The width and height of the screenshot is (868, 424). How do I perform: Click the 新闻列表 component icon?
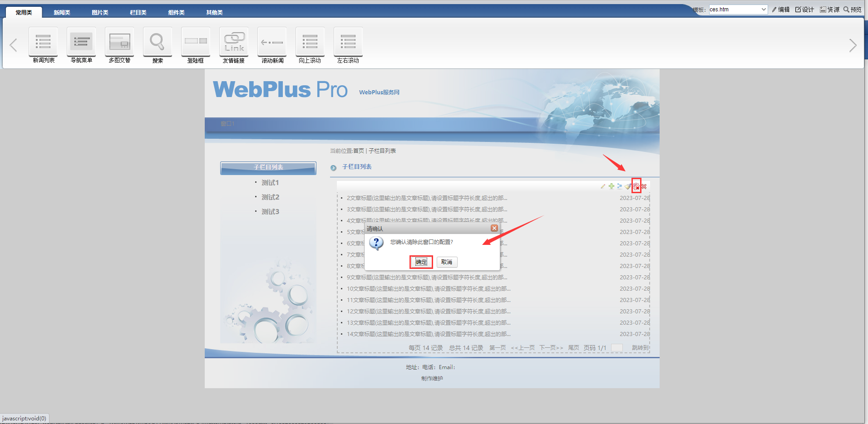coord(43,42)
